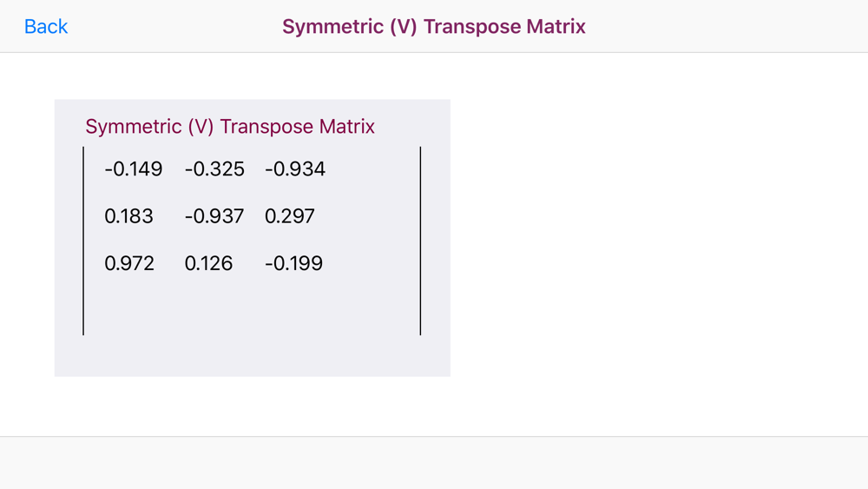
Task: Select matrix value 0.183
Action: 128,216
